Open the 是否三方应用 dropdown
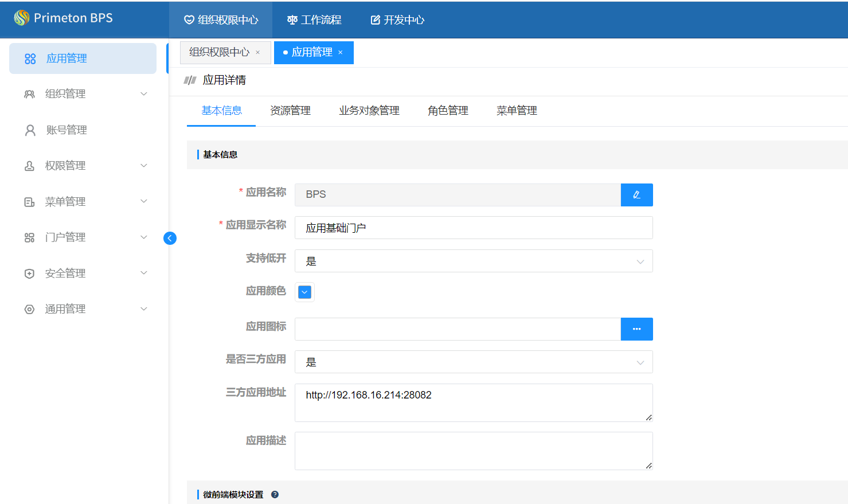The width and height of the screenshot is (848, 504). click(x=474, y=362)
